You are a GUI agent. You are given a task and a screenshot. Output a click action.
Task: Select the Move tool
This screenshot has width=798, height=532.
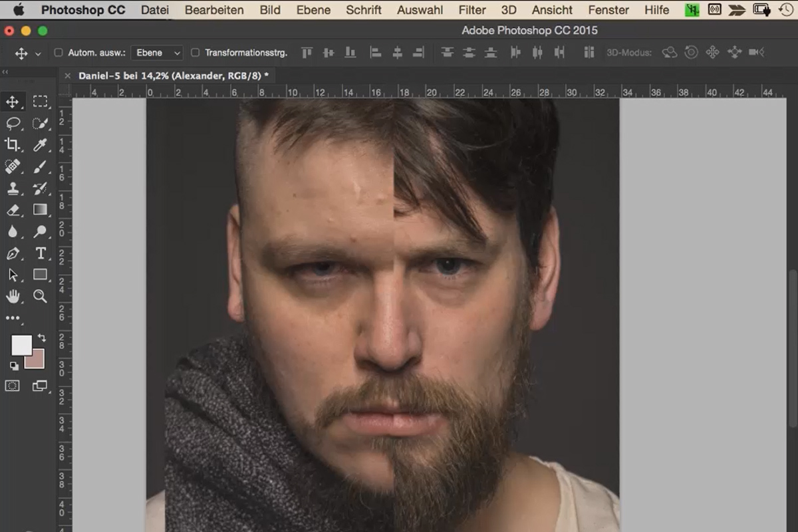point(15,102)
